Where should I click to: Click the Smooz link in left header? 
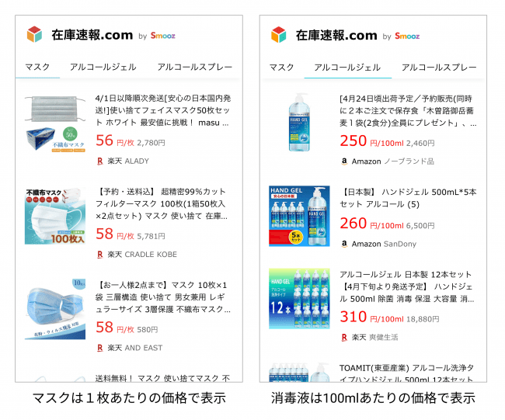163,36
